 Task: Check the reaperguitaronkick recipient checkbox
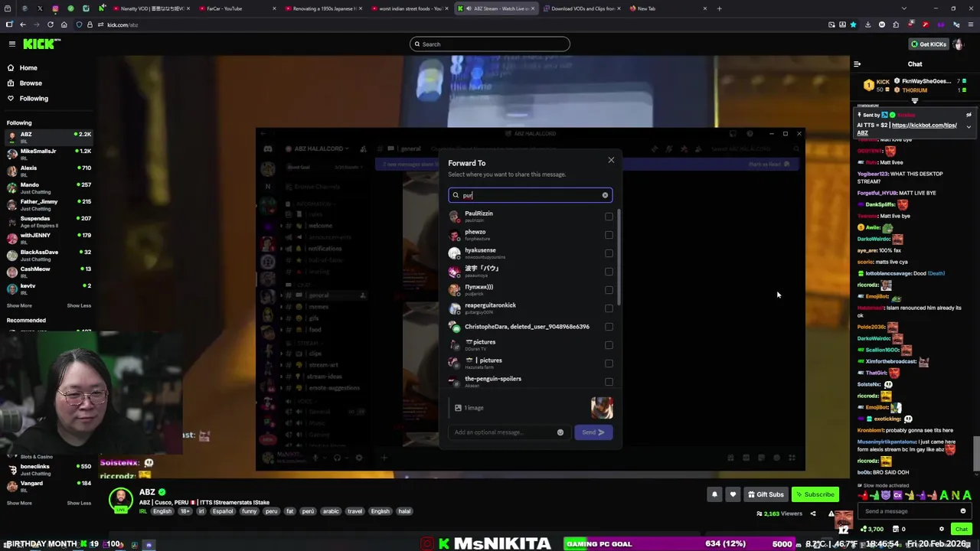[609, 308]
